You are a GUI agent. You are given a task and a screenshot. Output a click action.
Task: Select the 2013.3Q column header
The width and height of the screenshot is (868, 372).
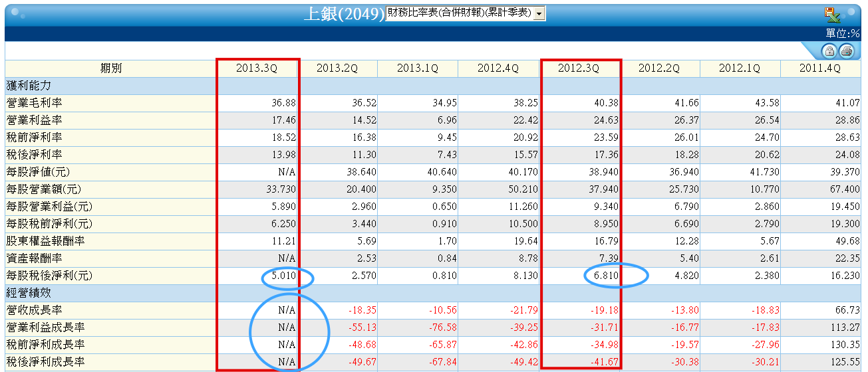[x=257, y=68]
